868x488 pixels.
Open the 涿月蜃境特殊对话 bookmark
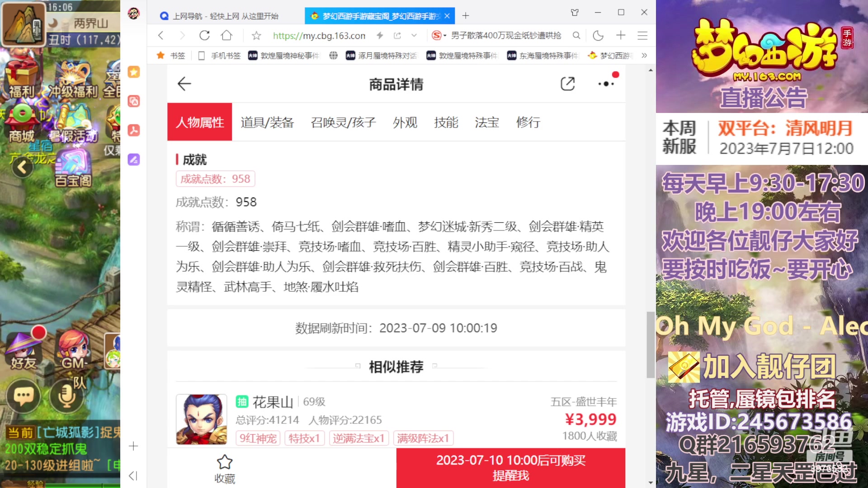point(381,56)
